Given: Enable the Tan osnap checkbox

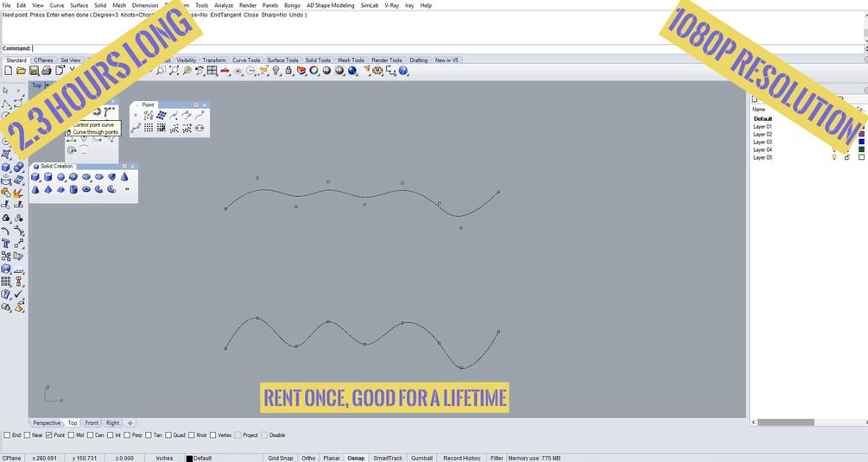Looking at the screenshot, I should click(x=148, y=435).
